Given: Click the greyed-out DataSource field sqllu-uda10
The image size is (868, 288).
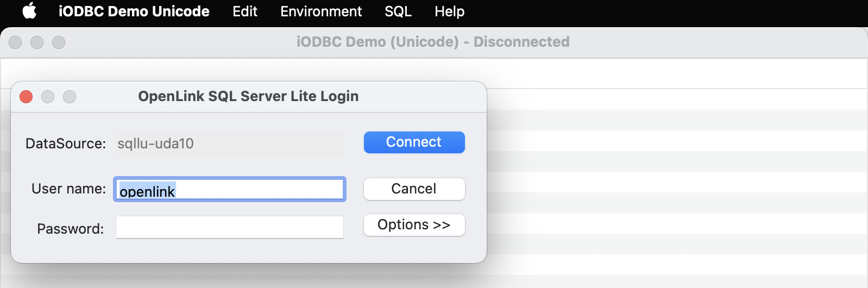Looking at the screenshot, I should (x=229, y=144).
